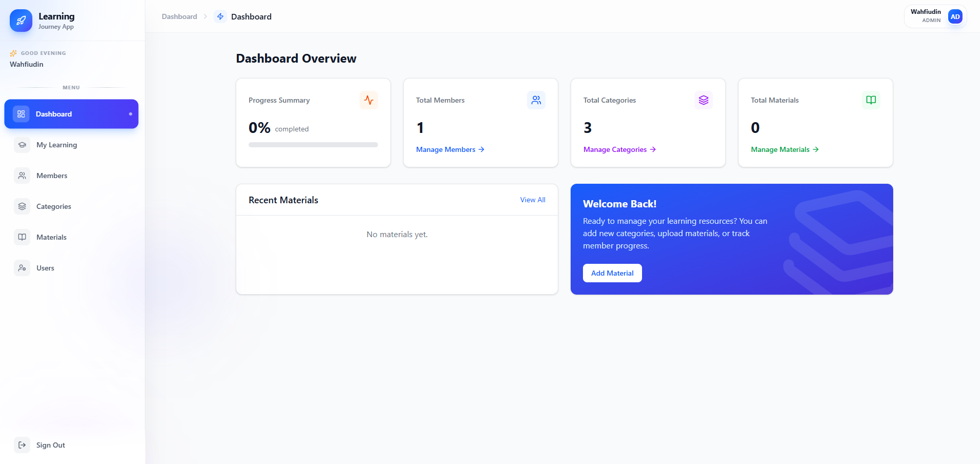Navigate to Materials in the sidebar
Viewport: 980px width, 464px height.
pos(71,237)
